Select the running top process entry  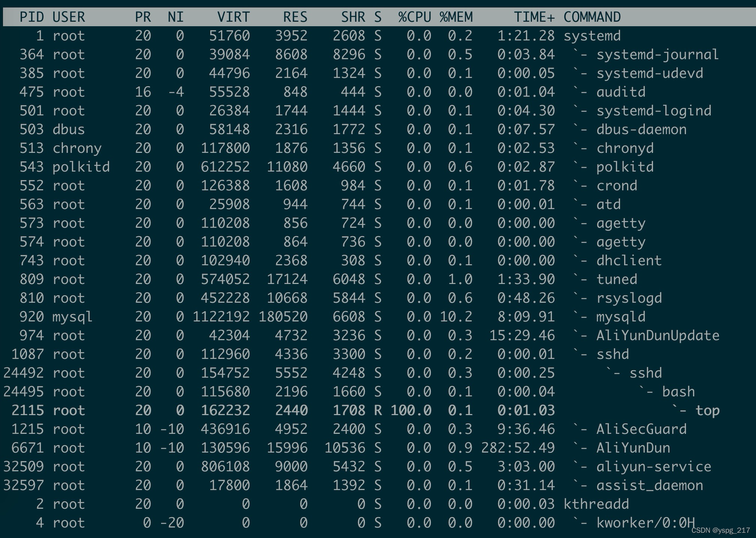click(707, 410)
